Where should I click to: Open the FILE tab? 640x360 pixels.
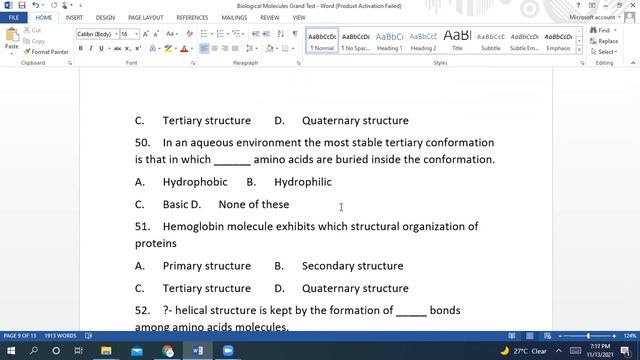tap(13, 18)
